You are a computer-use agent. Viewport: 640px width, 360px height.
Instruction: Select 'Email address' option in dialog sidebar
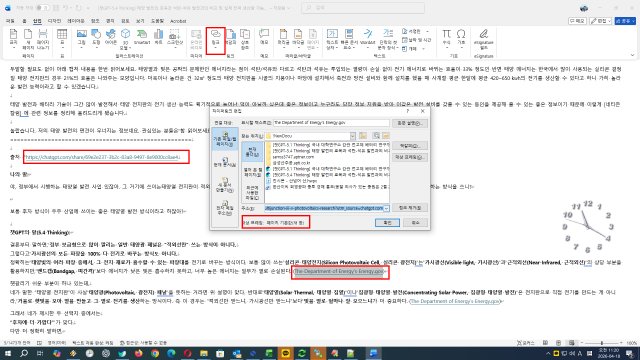225,208
